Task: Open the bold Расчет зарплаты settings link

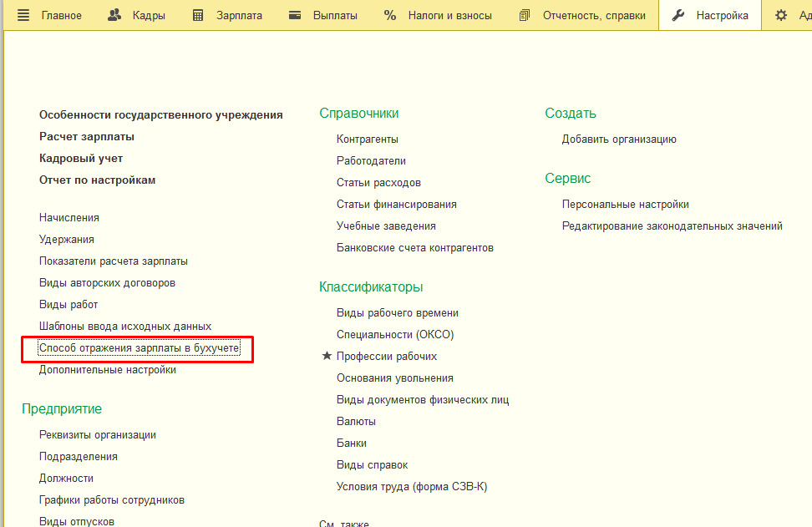Action: [x=87, y=136]
